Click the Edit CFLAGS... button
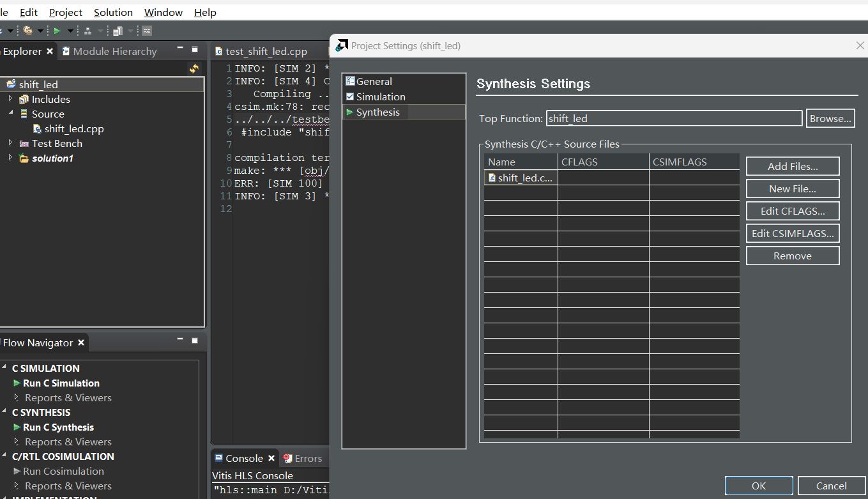The width and height of the screenshot is (868, 499). tap(793, 211)
